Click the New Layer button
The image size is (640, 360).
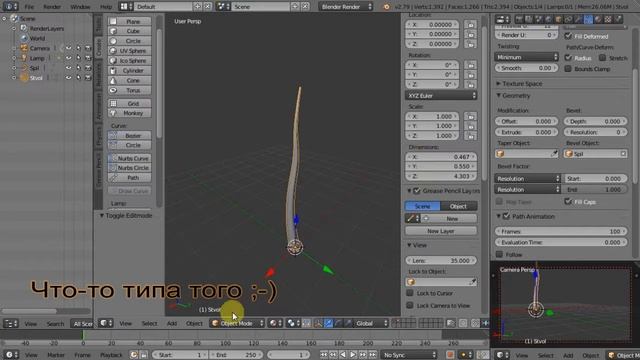[441, 231]
